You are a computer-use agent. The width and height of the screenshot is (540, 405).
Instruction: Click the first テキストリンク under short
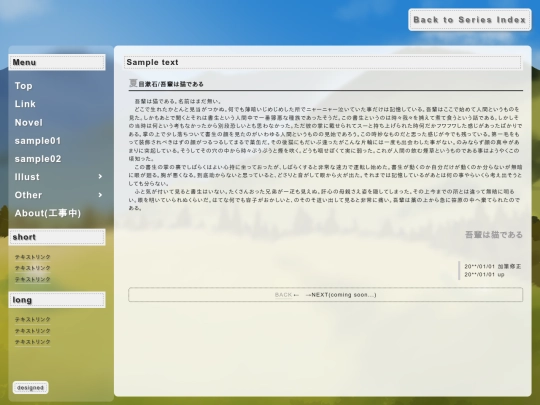[32, 257]
